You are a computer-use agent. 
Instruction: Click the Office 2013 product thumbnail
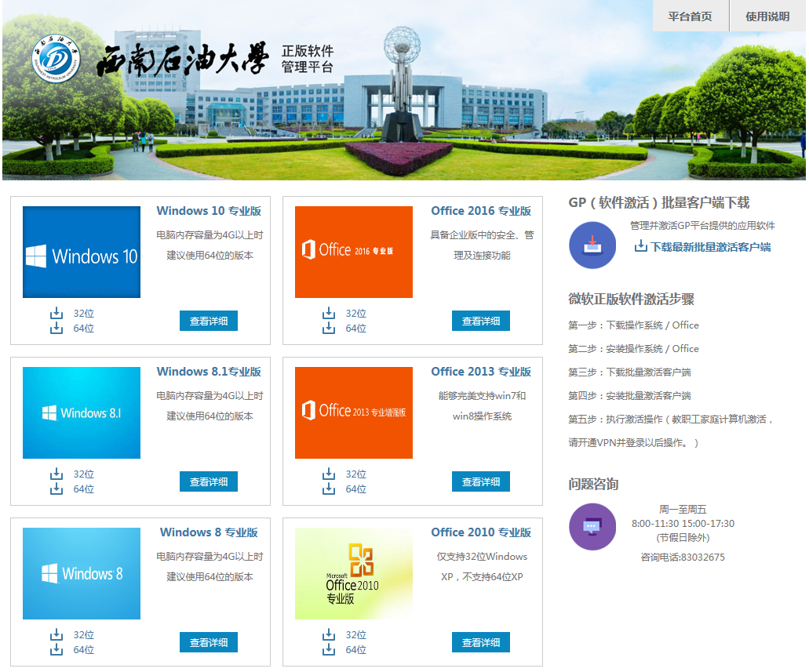pos(354,412)
